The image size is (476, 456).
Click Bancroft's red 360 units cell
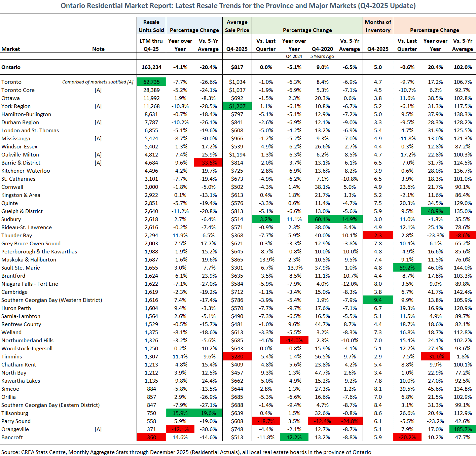(151, 437)
